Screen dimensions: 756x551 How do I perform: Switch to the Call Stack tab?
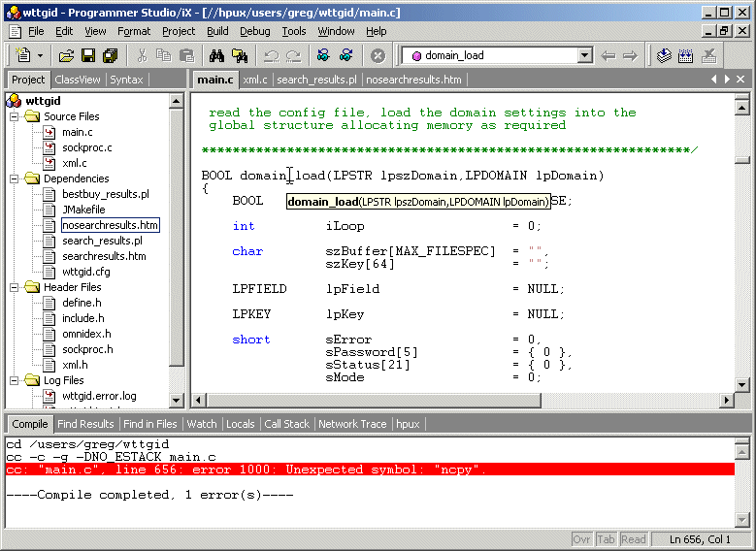click(x=286, y=424)
